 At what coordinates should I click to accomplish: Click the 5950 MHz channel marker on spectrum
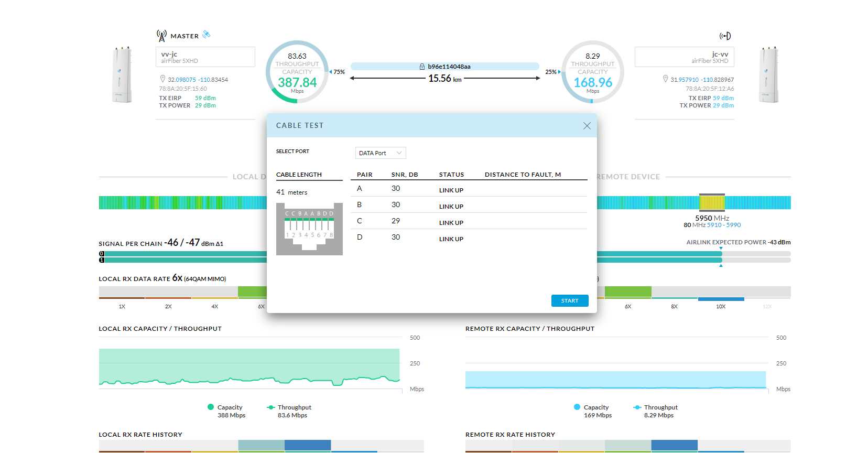(712, 202)
